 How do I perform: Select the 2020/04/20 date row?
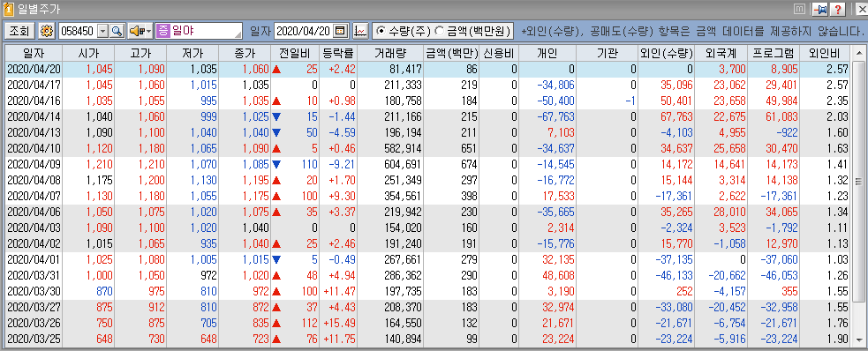428,69
